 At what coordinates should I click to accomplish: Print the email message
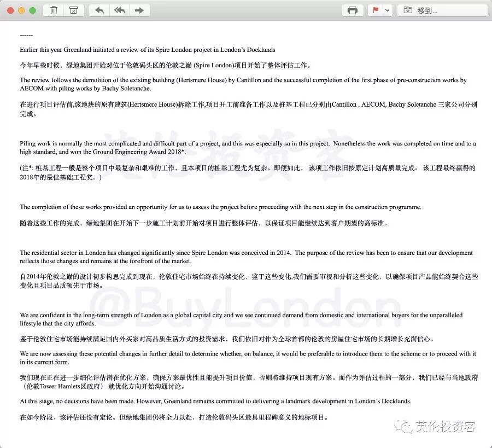pos(353,10)
